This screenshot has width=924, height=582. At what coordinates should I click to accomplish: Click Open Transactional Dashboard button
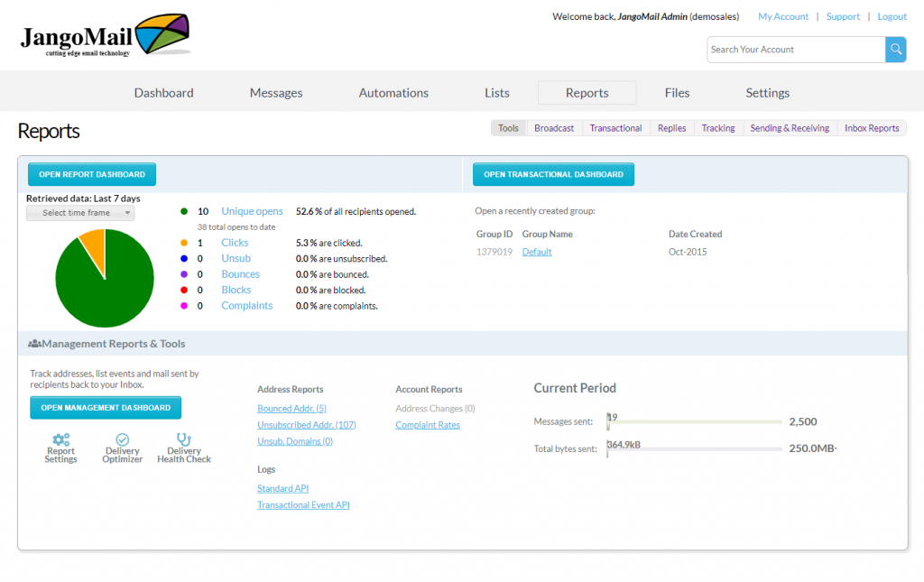tap(553, 174)
